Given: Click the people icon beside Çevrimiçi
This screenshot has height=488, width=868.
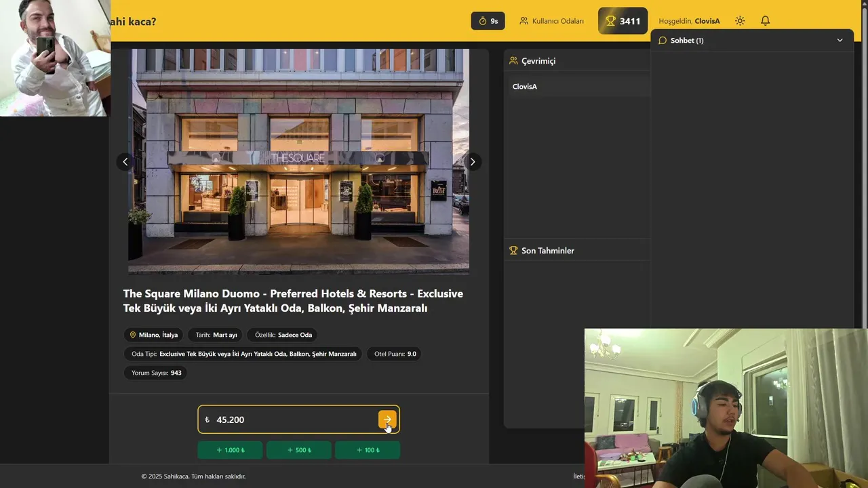Looking at the screenshot, I should 513,61.
